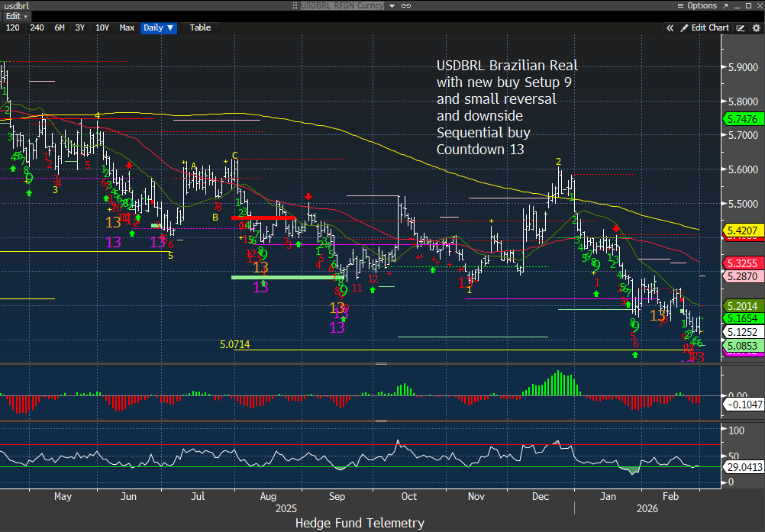The width and height of the screenshot is (765, 532).
Task: Open the ticker dropdown arrow next to security field
Action: [392, 5]
